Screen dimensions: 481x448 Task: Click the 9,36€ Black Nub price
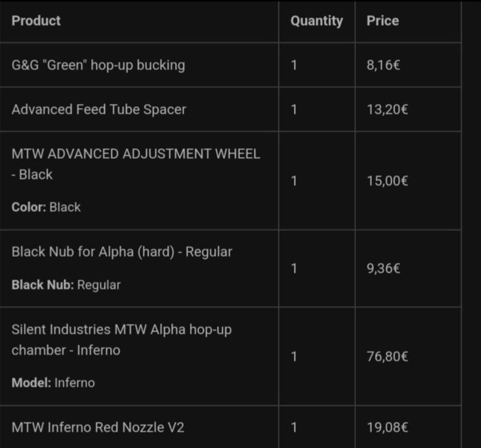[383, 269]
